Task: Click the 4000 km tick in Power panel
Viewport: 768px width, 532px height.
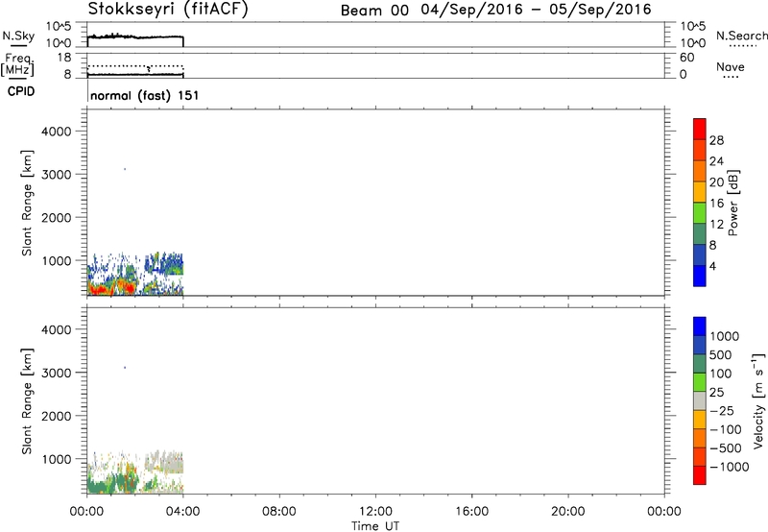Action: (x=57, y=132)
